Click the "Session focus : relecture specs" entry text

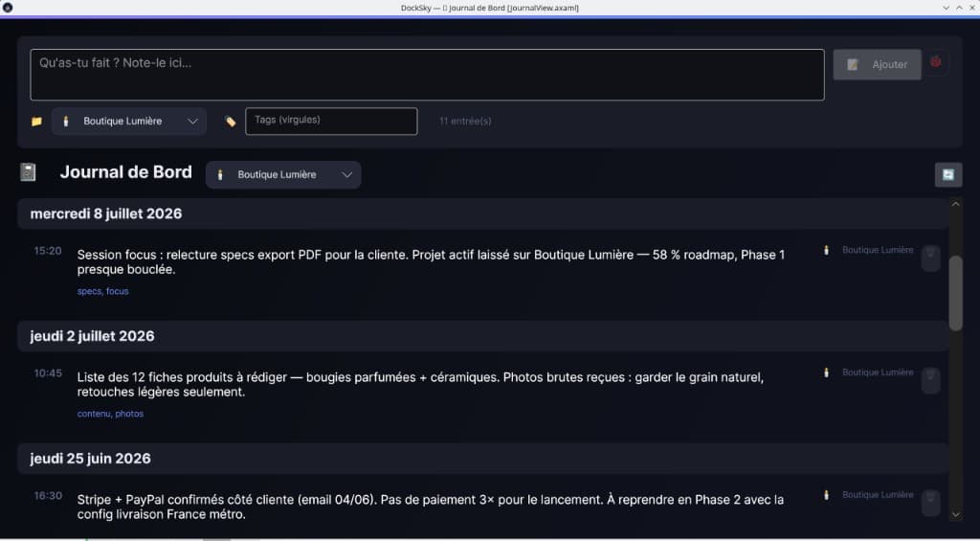[431, 262]
